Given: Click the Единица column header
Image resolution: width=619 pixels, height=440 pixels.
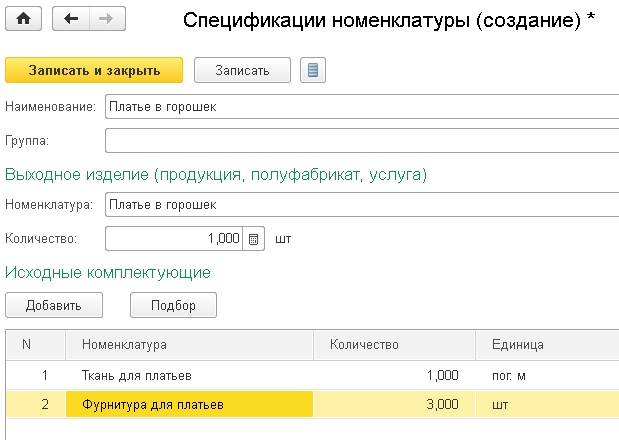Looking at the screenshot, I should click(x=547, y=345).
